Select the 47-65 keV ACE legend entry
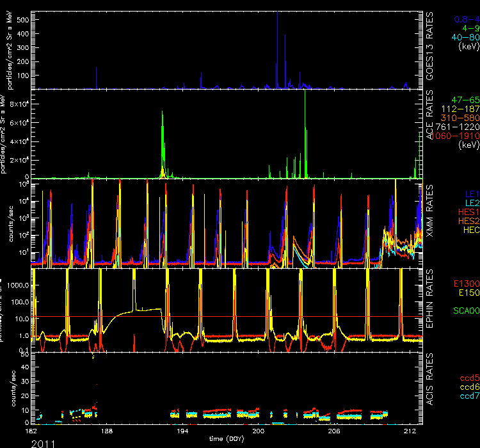The image size is (480, 448). (464, 100)
